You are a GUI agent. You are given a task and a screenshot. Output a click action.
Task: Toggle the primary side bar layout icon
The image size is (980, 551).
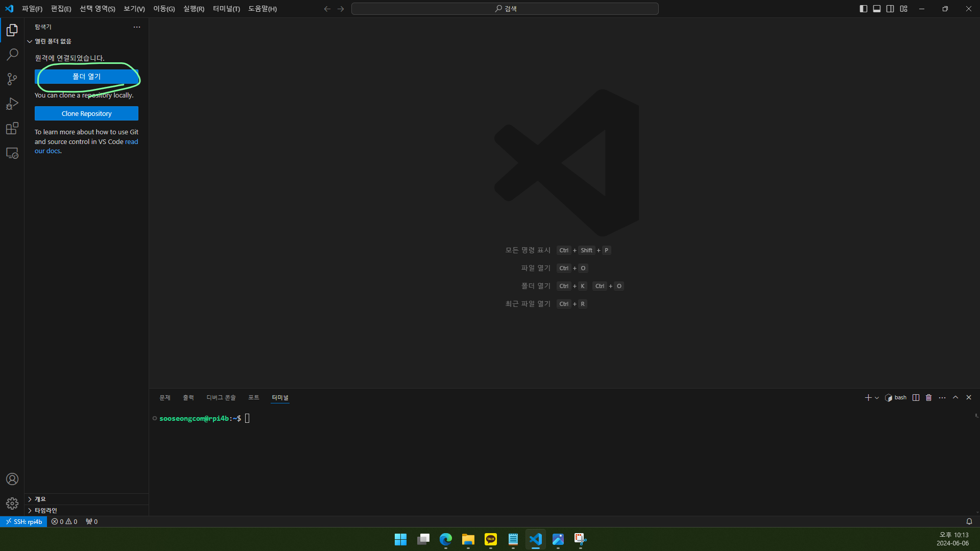pos(864,9)
